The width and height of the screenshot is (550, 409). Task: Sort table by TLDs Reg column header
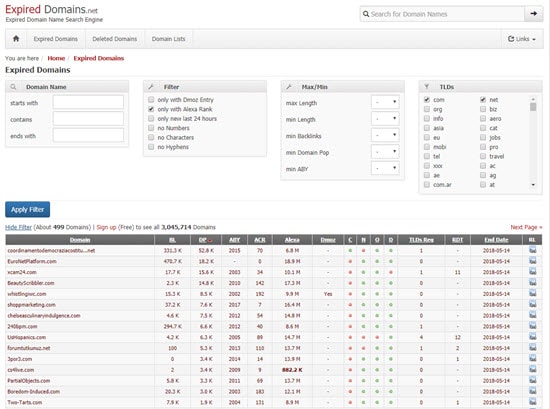click(421, 240)
